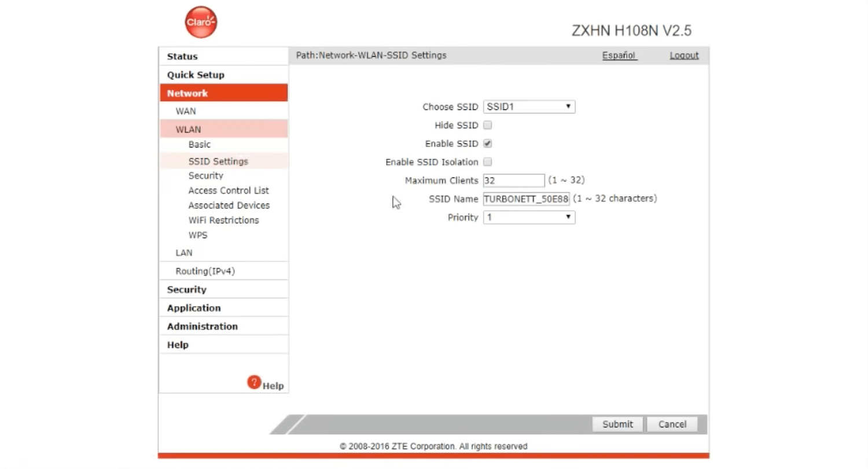The image size is (868, 469).
Task: Go to the Access Control List page
Action: pyautogui.click(x=229, y=190)
